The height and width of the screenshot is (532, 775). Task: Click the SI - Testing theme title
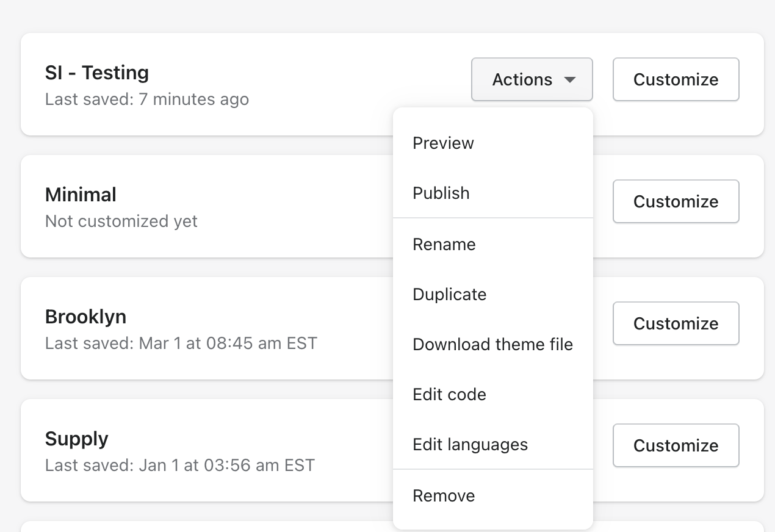(x=97, y=73)
